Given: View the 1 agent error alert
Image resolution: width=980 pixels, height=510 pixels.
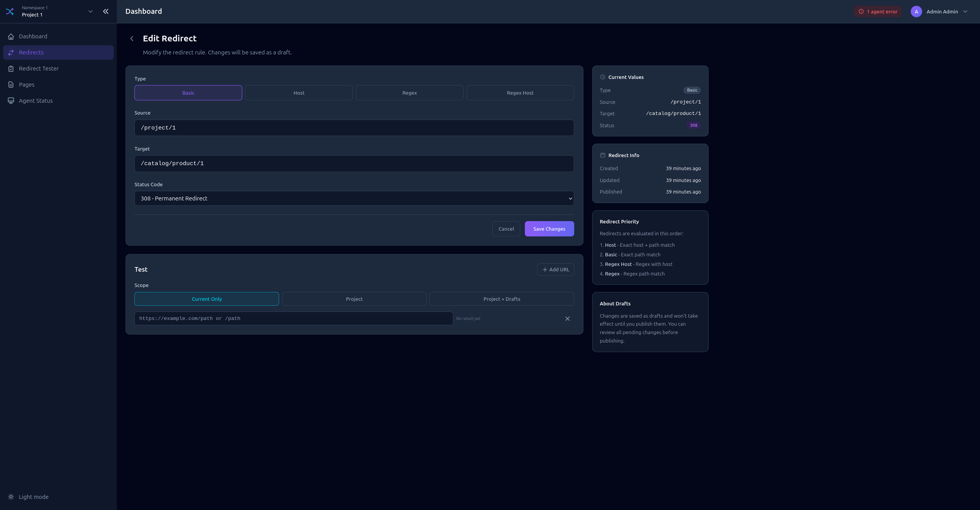Looking at the screenshot, I should (x=877, y=11).
